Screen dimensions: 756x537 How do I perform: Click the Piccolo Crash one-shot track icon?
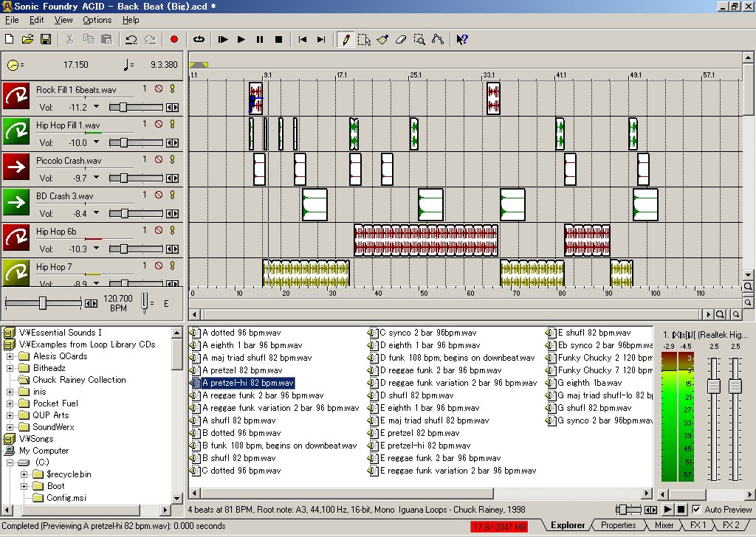(x=16, y=167)
